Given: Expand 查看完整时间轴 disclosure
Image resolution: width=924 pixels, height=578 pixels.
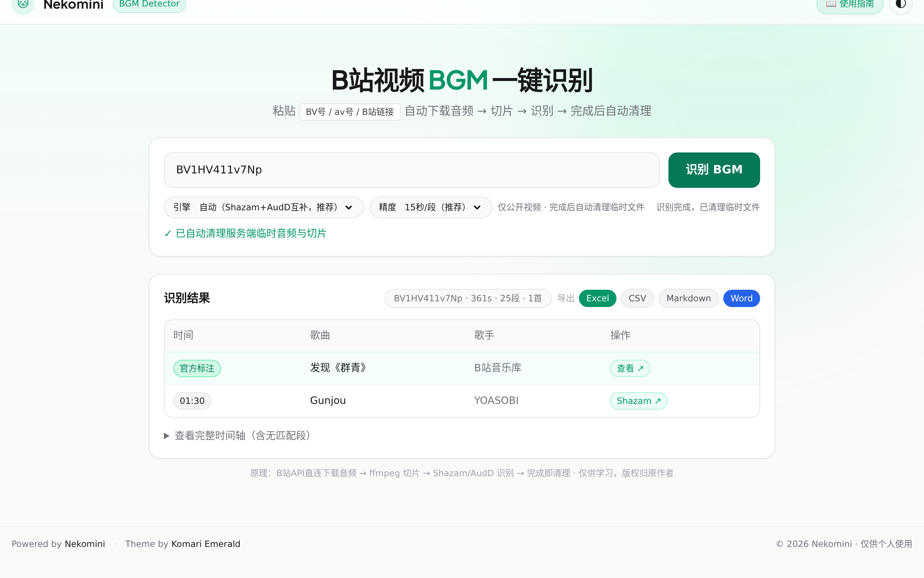Looking at the screenshot, I should click(239, 436).
